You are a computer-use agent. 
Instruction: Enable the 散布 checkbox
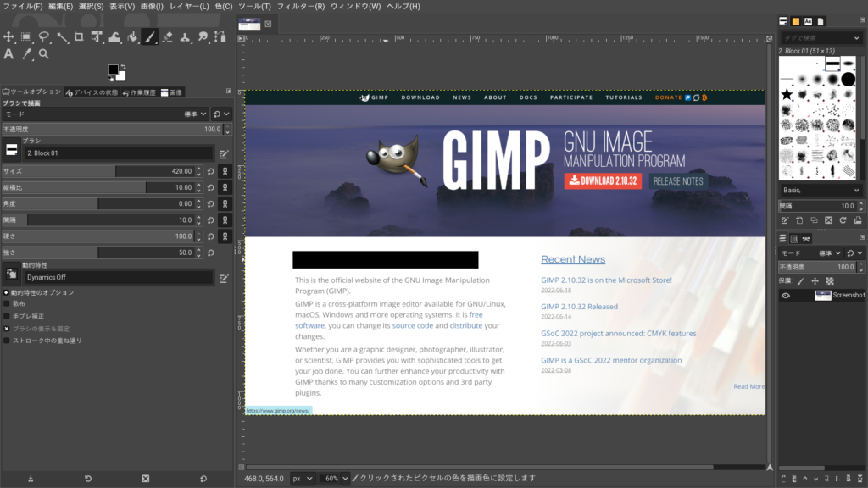point(8,303)
